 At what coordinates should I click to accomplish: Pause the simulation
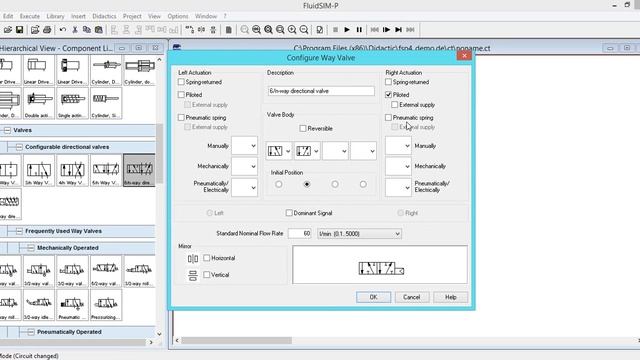point(359,30)
